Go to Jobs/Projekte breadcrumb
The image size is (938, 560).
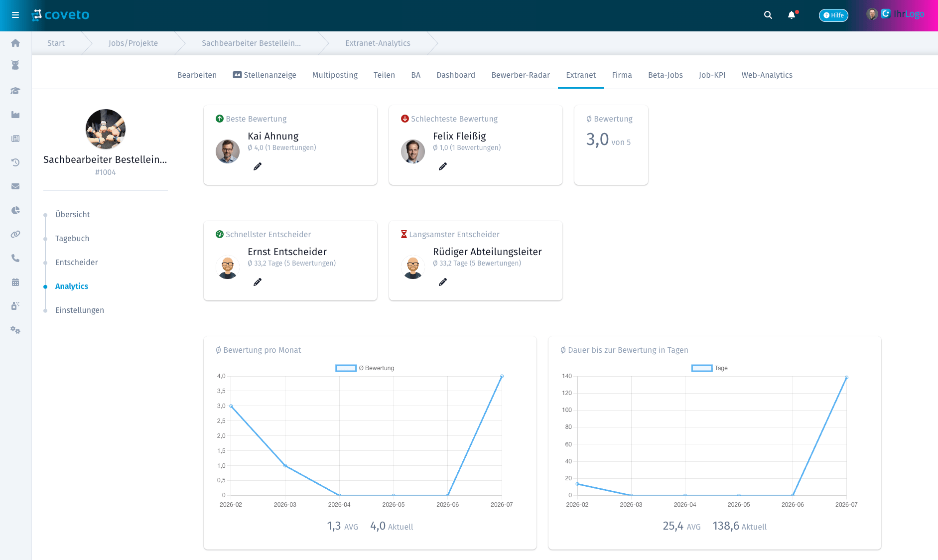(133, 43)
